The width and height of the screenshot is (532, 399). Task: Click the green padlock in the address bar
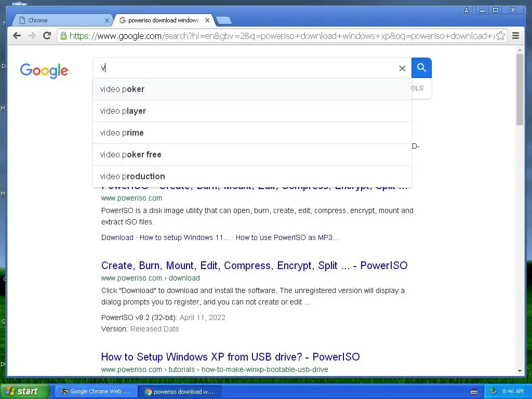[x=63, y=36]
